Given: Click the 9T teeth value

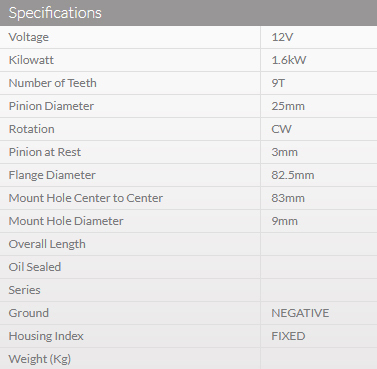Looking at the screenshot, I should pyautogui.click(x=278, y=83).
